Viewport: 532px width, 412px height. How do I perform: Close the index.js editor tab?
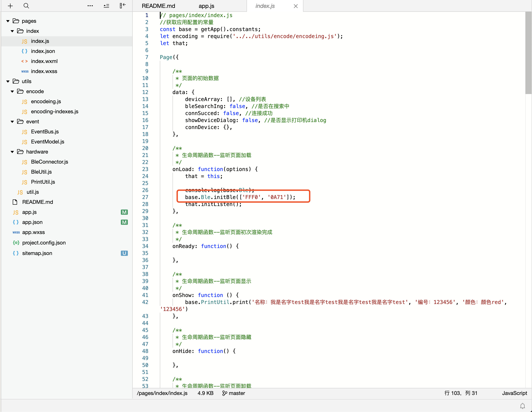[296, 6]
